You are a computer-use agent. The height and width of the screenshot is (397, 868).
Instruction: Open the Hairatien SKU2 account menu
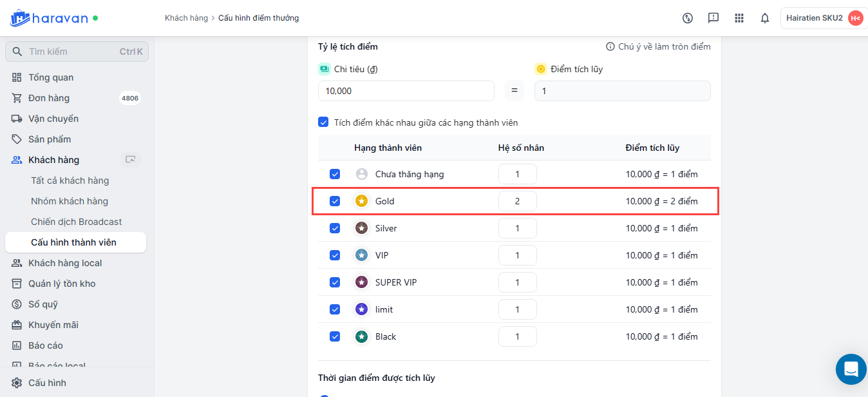tap(824, 18)
